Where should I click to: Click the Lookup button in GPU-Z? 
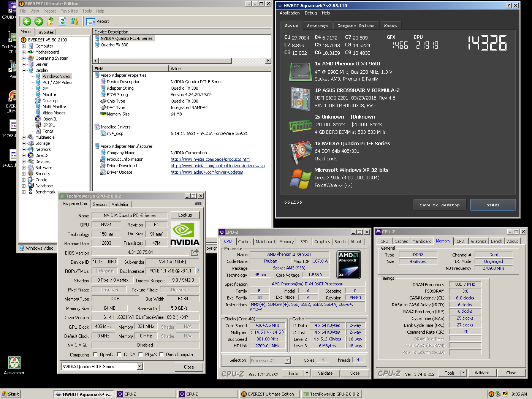pos(185,215)
